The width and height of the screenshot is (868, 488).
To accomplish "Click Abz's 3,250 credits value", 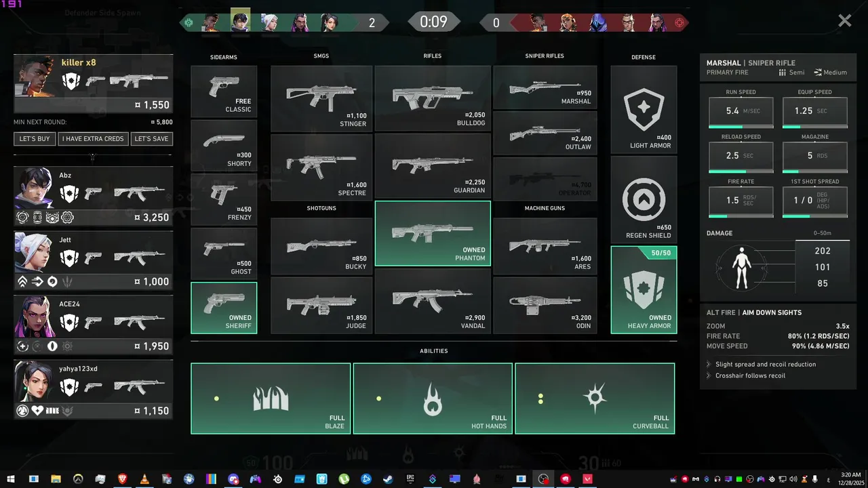I will [x=151, y=218].
